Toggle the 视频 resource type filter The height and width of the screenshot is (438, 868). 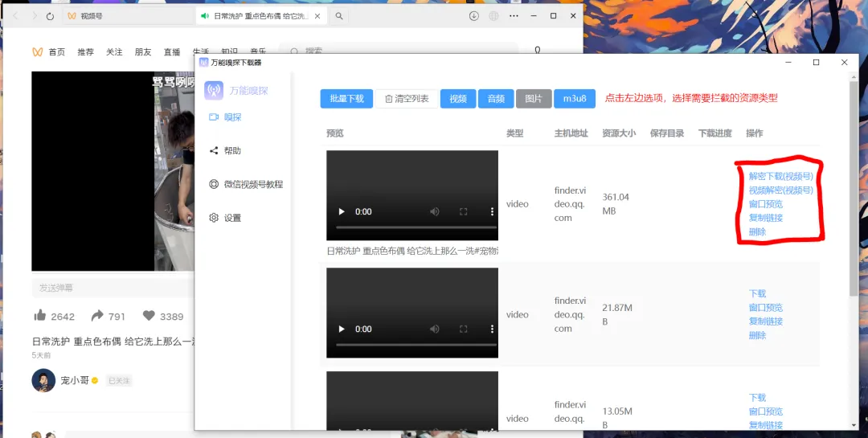pyautogui.click(x=458, y=99)
